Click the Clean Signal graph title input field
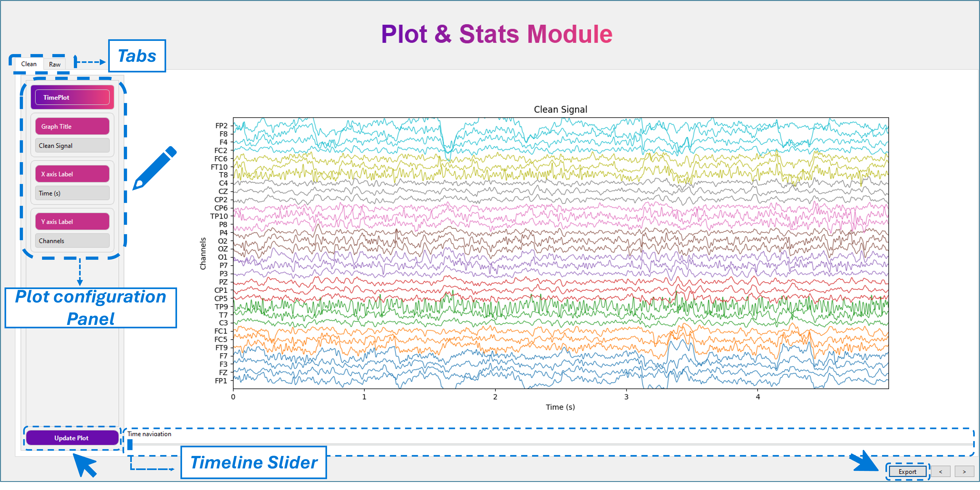The image size is (980, 490). click(x=72, y=145)
